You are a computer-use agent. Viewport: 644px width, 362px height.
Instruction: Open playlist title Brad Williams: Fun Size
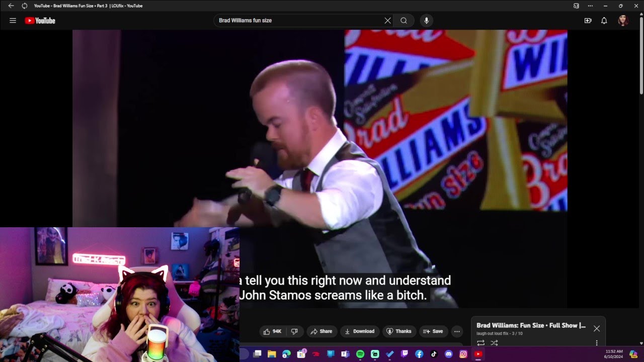(x=531, y=325)
